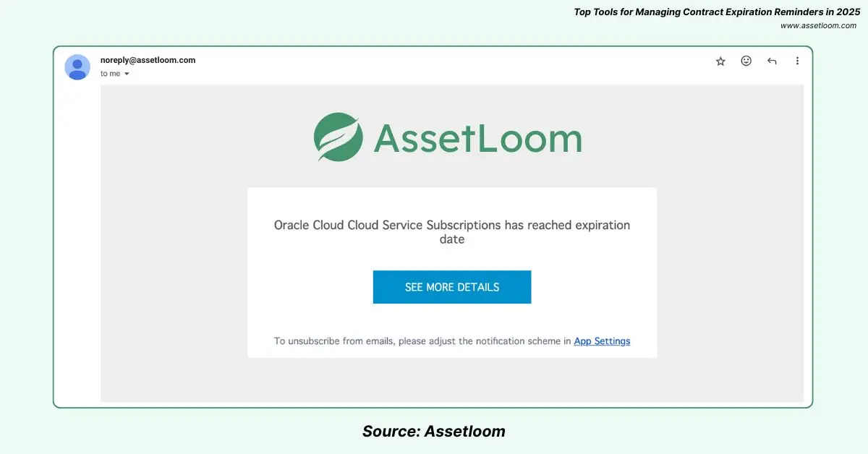The height and width of the screenshot is (454, 868).
Task: Expand recipient details arrow beside "to me"
Action: (x=127, y=74)
